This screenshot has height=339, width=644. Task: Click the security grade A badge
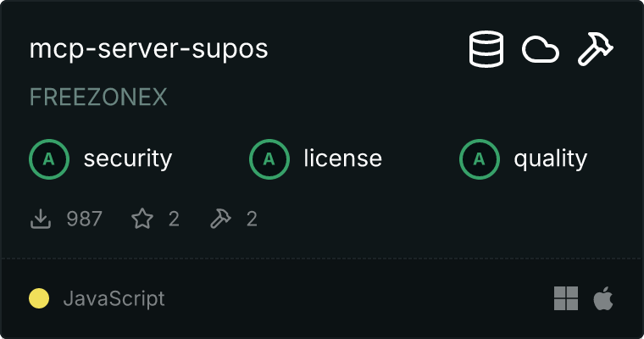coord(49,159)
